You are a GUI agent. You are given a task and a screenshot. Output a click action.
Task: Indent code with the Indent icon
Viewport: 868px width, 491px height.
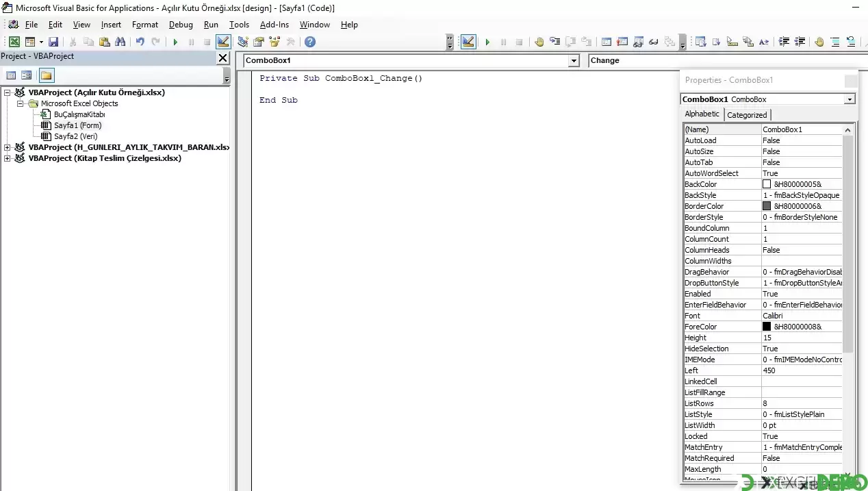point(784,42)
